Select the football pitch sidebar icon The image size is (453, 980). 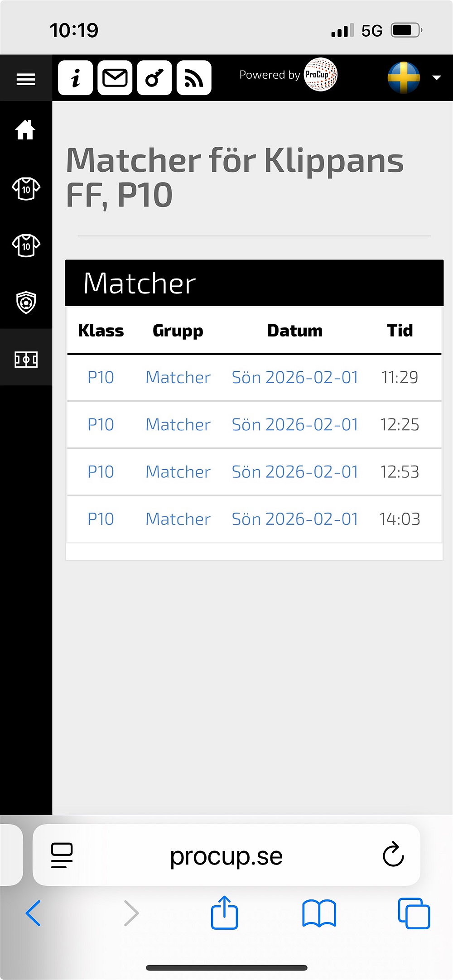coord(26,360)
